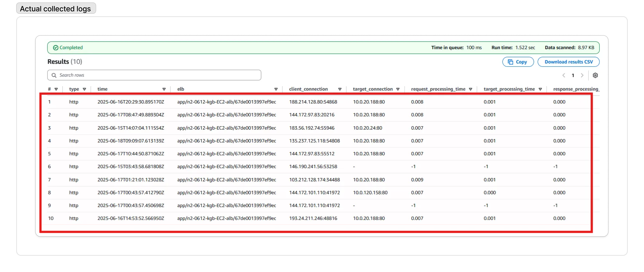Copy the query results
Image resolution: width=644 pixels, height=272 pixels.
[518, 62]
